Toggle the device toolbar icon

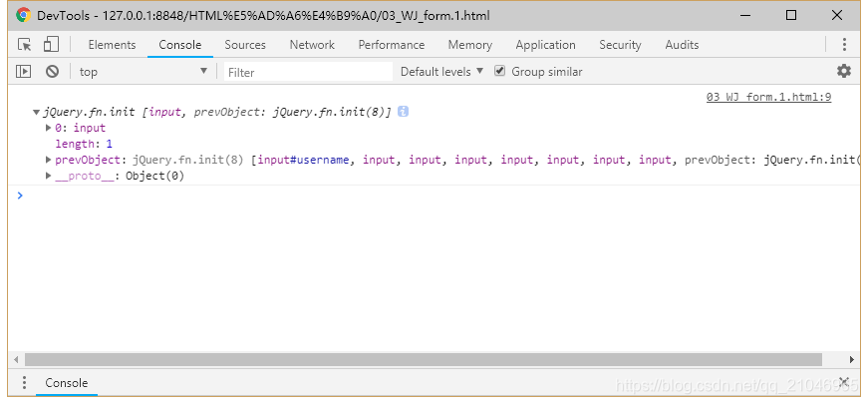pyautogui.click(x=51, y=44)
